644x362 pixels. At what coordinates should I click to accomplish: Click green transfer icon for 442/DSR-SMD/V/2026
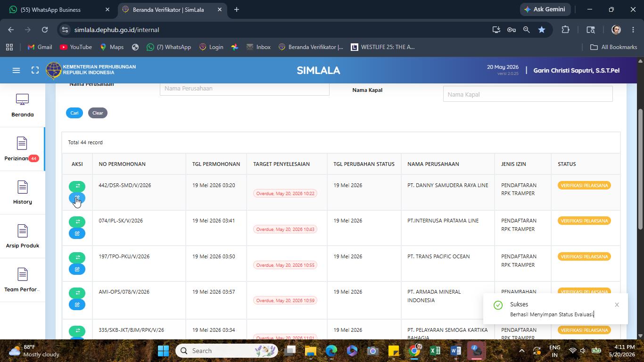(77, 186)
